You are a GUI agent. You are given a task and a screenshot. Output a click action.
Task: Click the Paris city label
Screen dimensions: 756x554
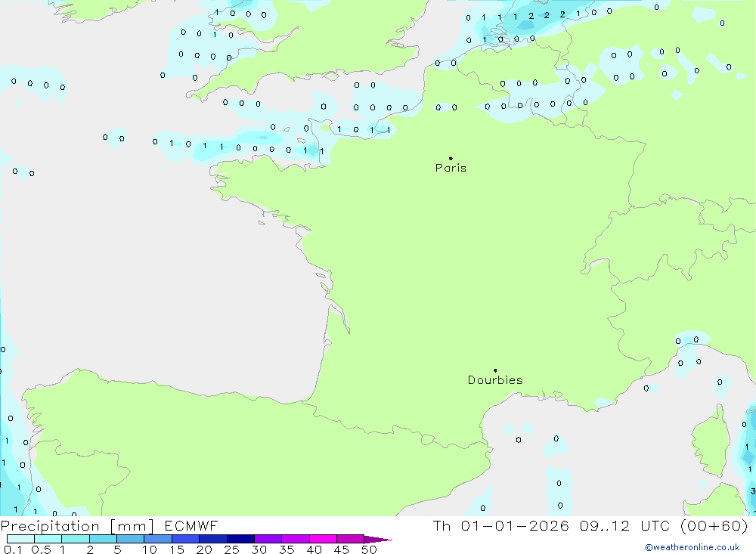(451, 168)
